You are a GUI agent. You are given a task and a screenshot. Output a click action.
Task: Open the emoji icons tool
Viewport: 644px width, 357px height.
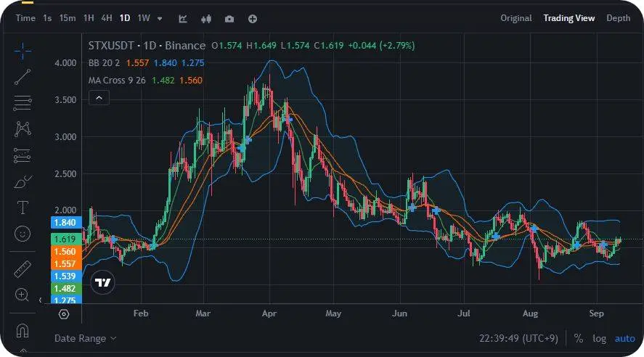click(23, 234)
